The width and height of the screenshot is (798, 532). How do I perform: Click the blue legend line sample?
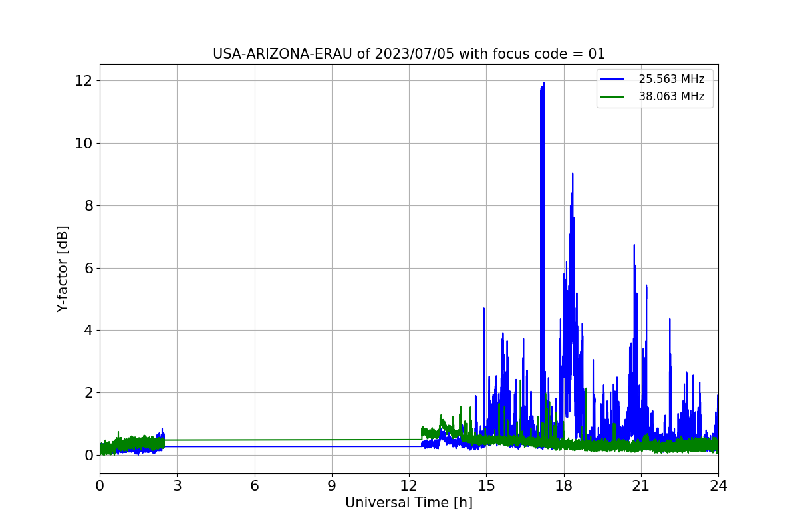click(612, 79)
